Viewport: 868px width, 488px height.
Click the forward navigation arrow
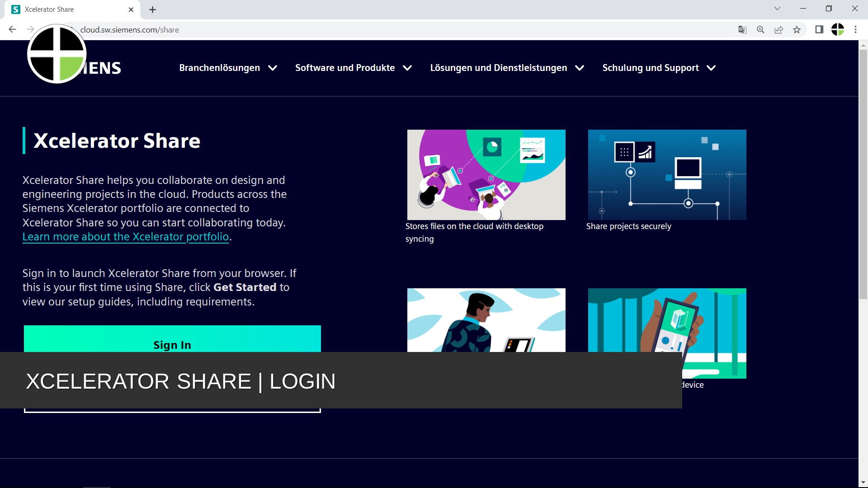click(x=30, y=29)
